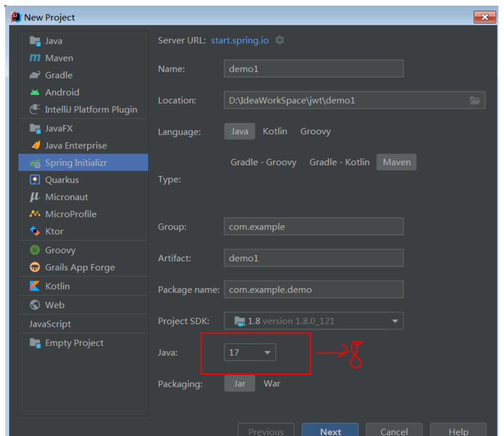The width and height of the screenshot is (504, 436).
Task: Select Groovy language option
Action: point(315,131)
